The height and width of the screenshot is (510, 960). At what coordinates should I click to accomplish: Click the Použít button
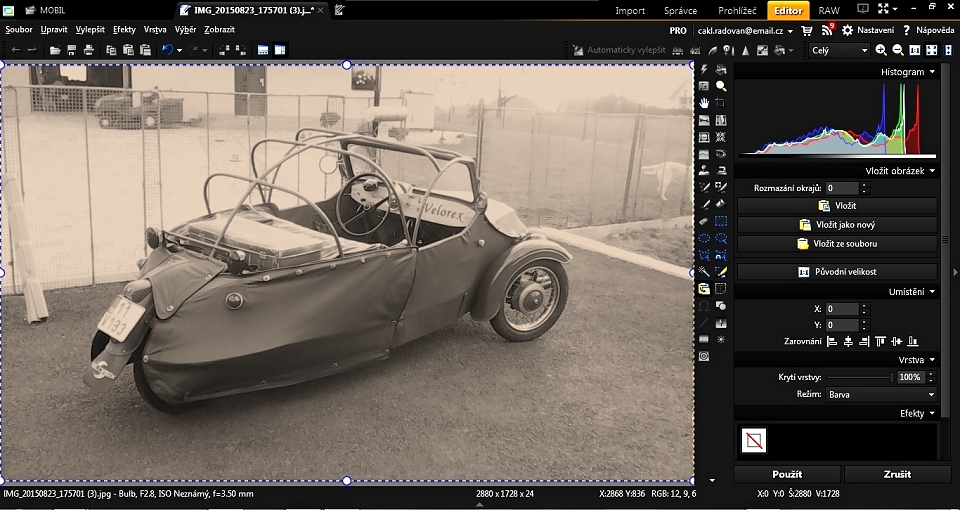coord(787,474)
